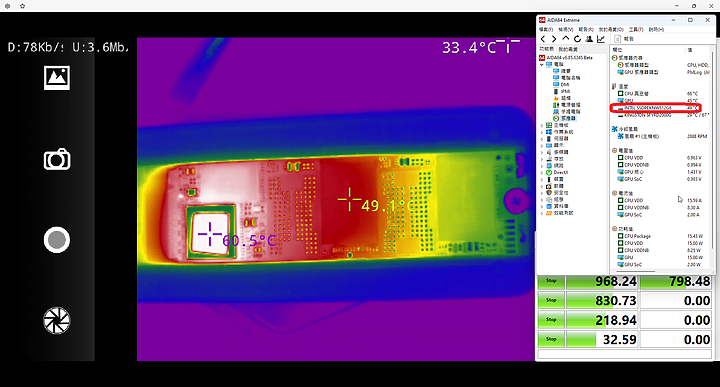The height and width of the screenshot is (387, 720).
Task: Go forward with AIDA64 right arrow
Action: click(554, 39)
